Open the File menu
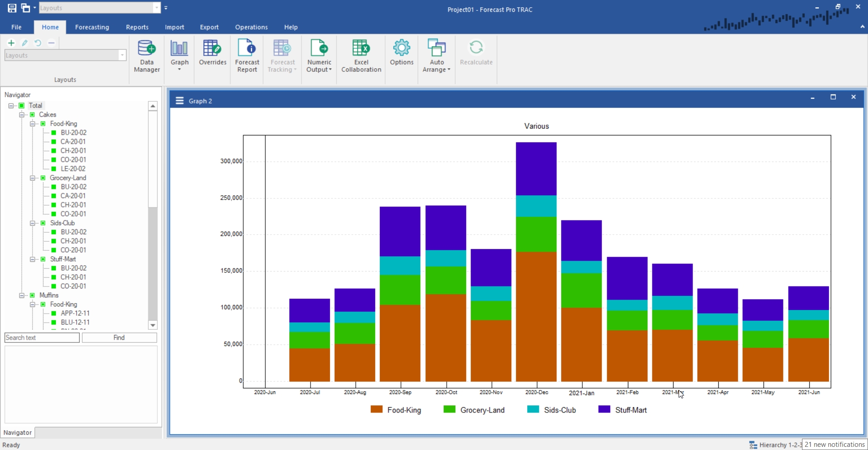Image resolution: width=868 pixels, height=450 pixels. [16, 27]
